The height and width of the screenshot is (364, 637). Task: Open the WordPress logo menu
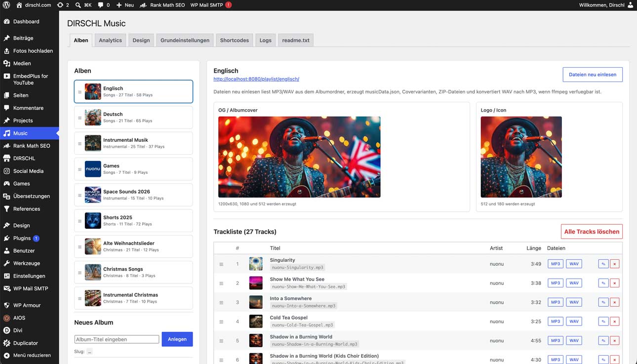tap(6, 5)
